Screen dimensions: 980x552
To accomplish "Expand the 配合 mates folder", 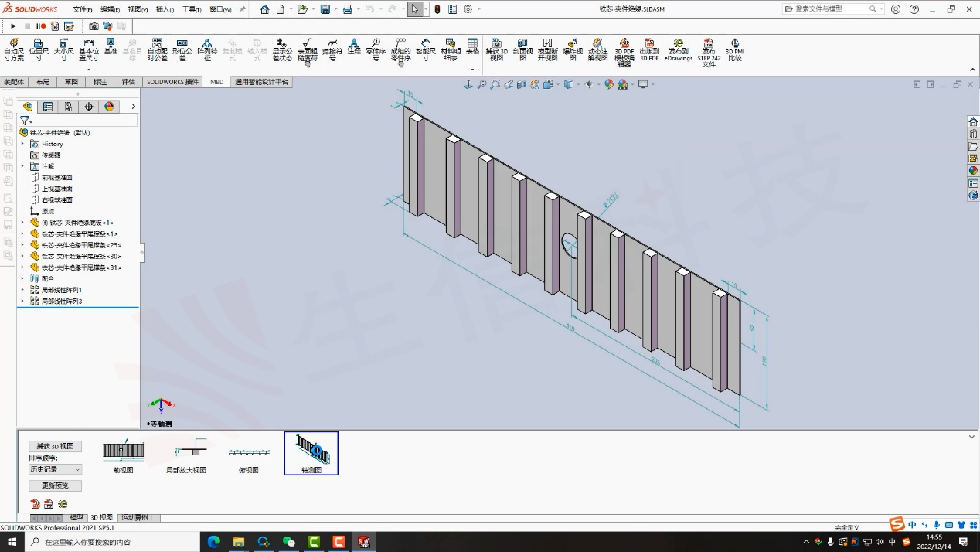I will [x=22, y=278].
